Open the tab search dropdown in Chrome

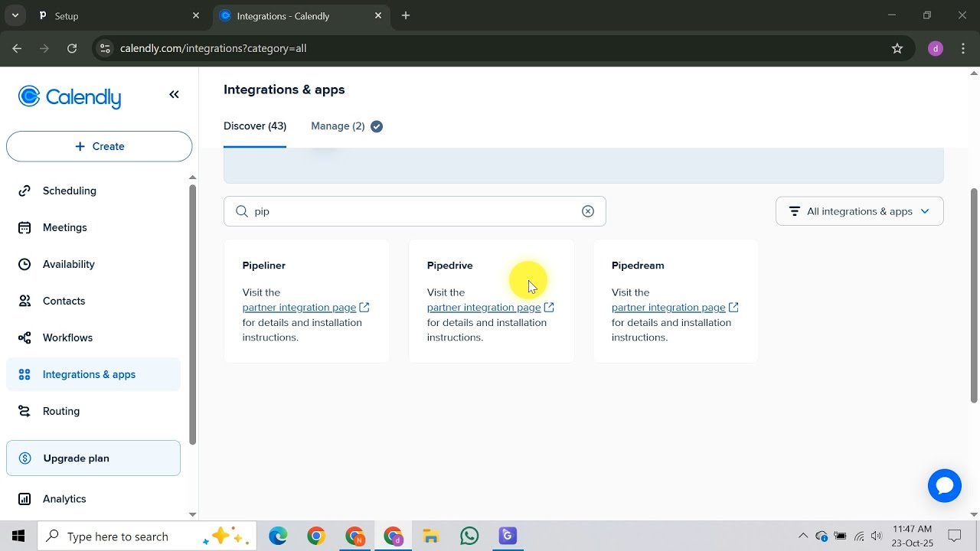coord(15,15)
